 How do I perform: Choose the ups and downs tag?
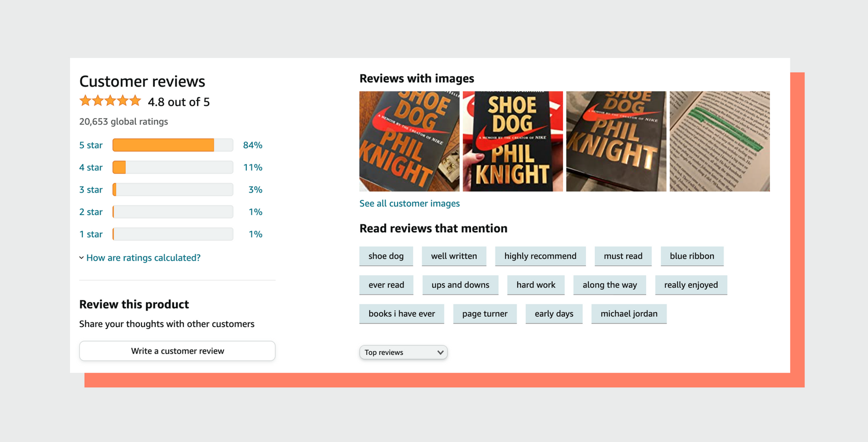coord(460,285)
